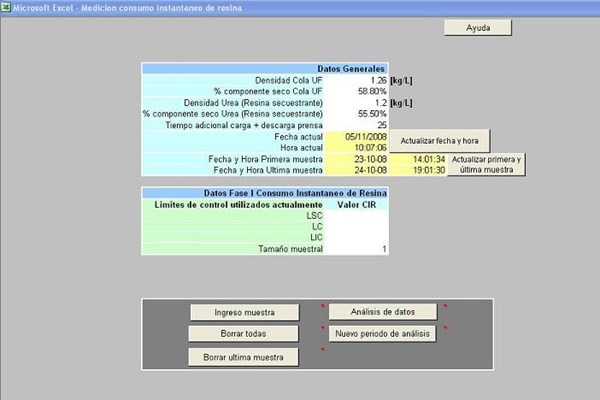Click red comment marker beside Nuevo periodo de análisis

[445, 328]
